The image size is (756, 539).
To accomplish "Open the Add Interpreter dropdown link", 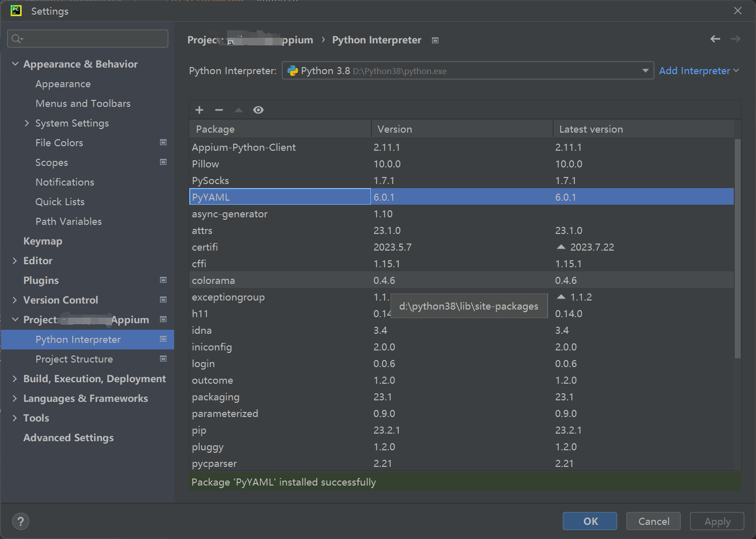I will coord(698,71).
